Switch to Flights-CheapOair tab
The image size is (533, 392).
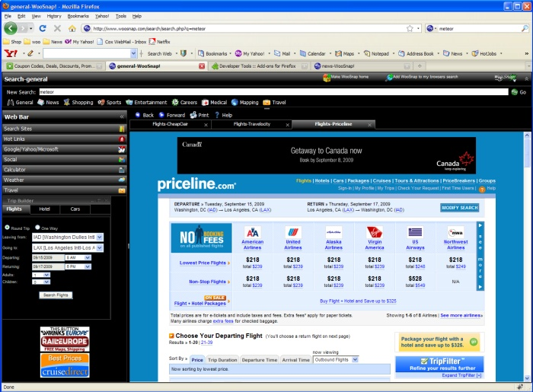tap(170, 124)
